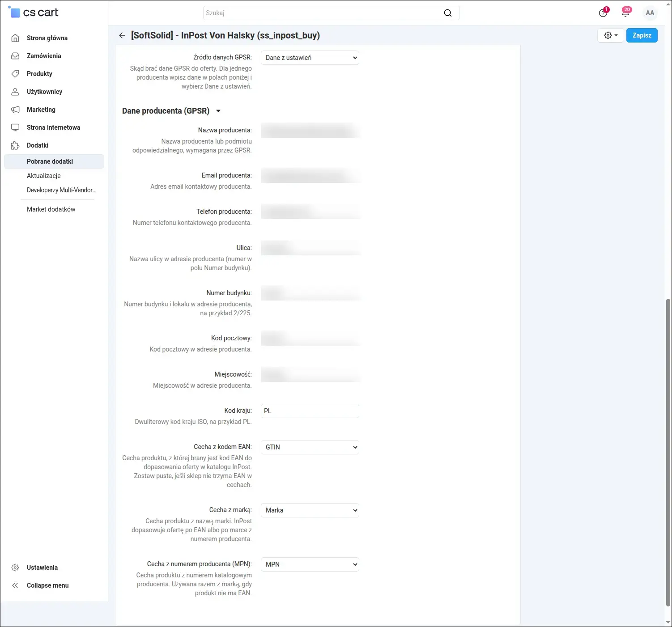Click the Użytkownicy person icon
Viewport: 672px width, 627px height.
point(15,92)
